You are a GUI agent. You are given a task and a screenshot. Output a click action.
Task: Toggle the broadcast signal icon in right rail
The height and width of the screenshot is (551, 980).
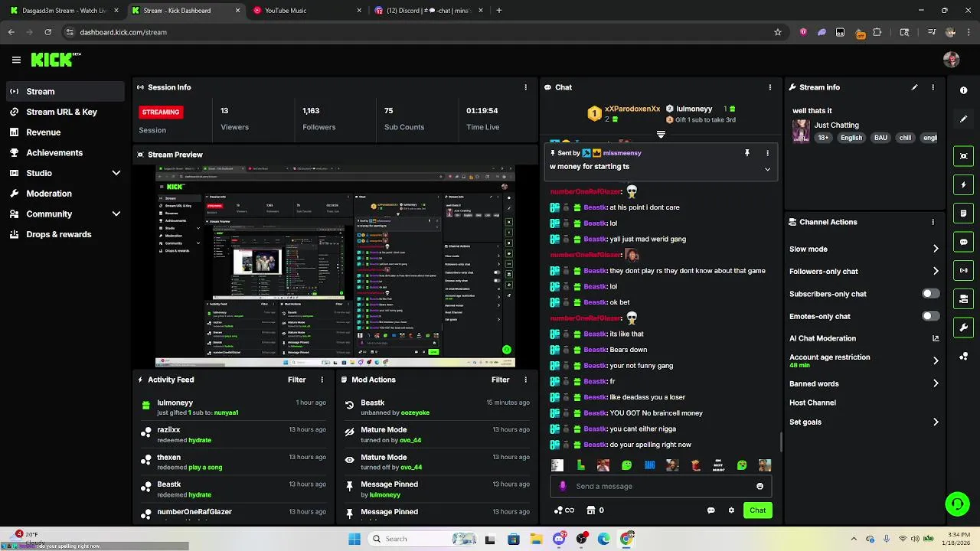(x=963, y=270)
